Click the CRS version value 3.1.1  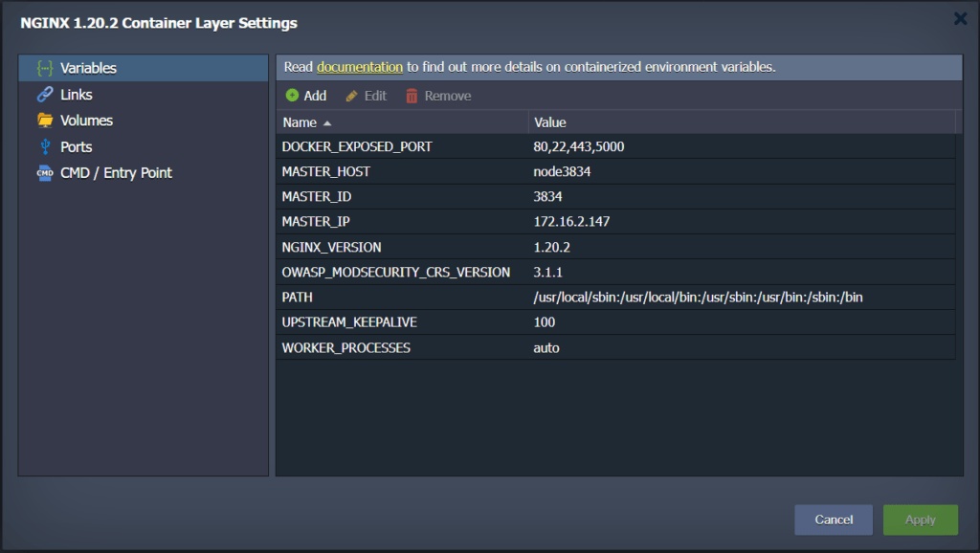pos(547,273)
